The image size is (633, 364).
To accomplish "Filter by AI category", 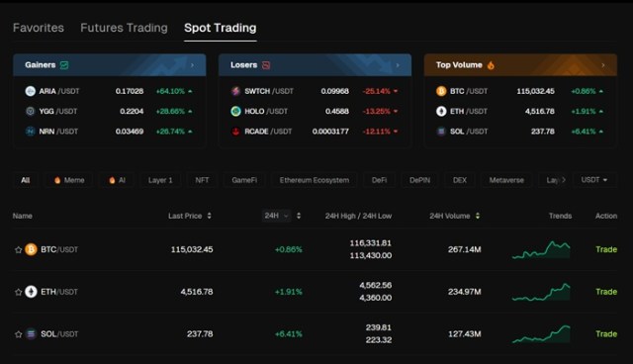I will (117, 180).
